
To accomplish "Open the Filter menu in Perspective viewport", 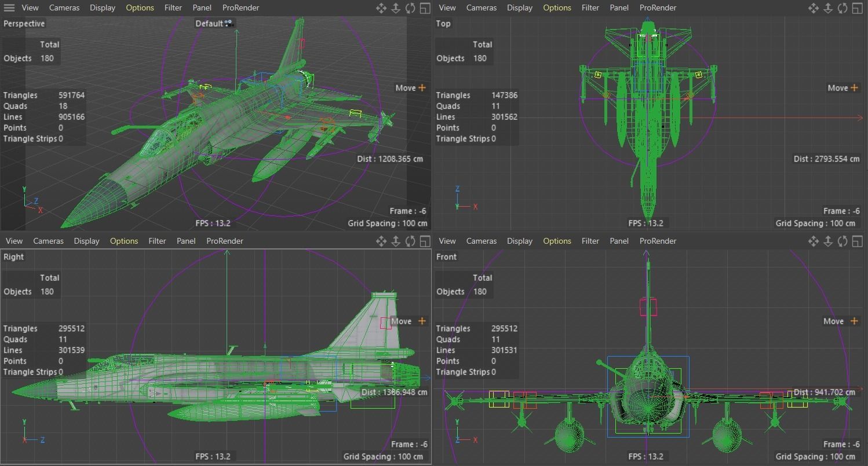I will point(173,8).
